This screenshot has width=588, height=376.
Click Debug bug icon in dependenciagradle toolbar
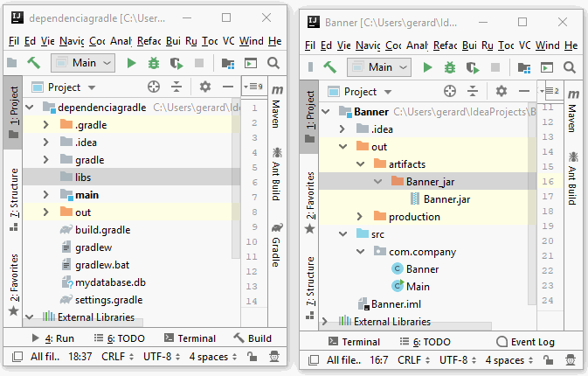154,63
